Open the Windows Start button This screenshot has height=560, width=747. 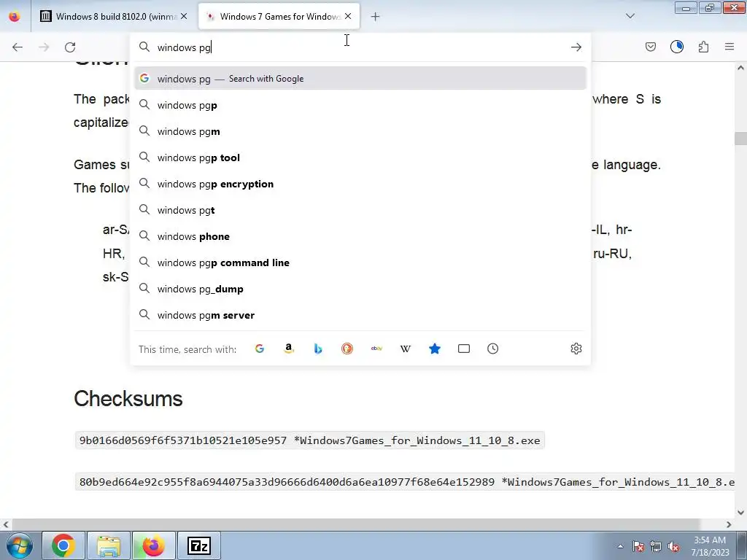[x=20, y=545]
